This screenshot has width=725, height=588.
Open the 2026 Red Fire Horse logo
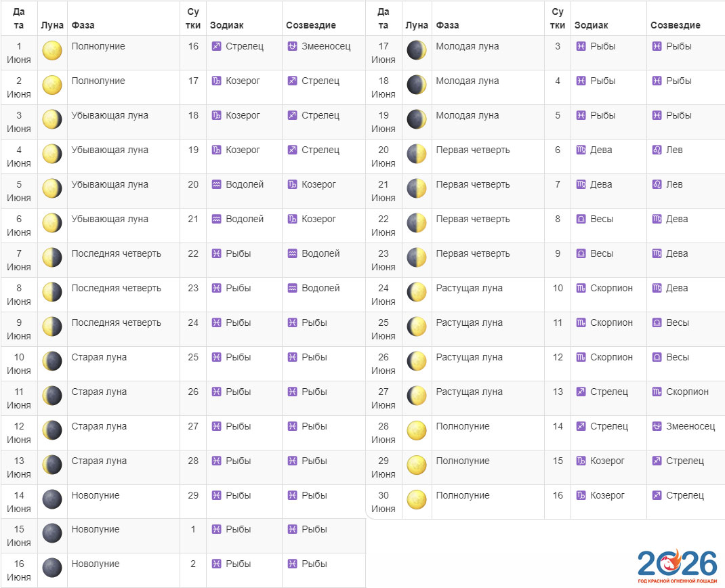pyautogui.click(x=676, y=566)
